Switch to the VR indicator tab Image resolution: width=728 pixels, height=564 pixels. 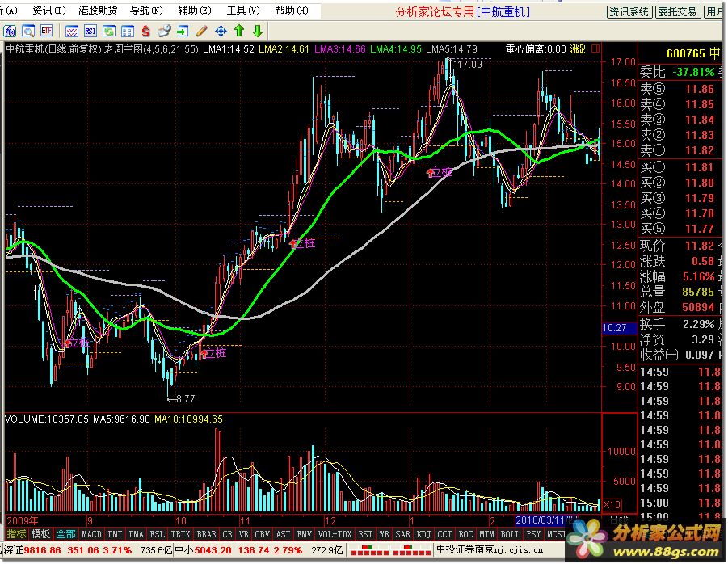pos(244,534)
